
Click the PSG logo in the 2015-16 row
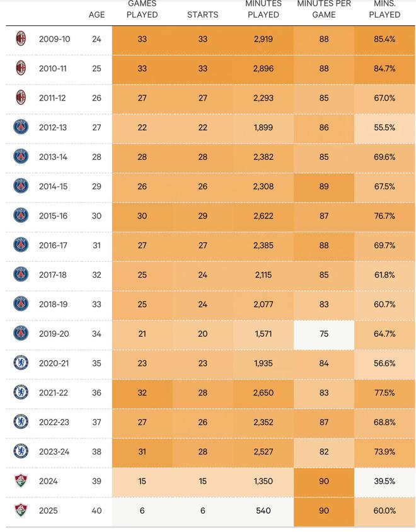tap(21, 215)
